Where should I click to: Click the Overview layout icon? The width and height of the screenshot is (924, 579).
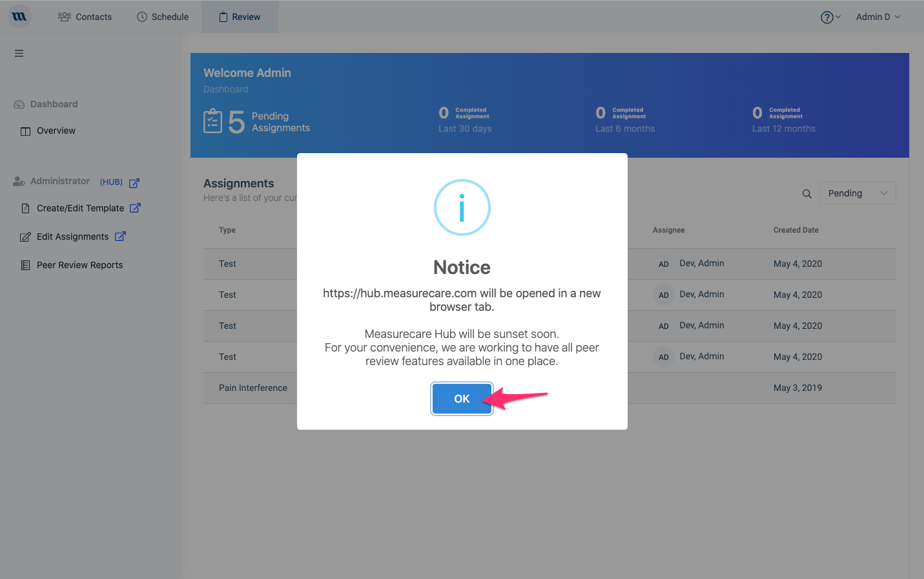[x=26, y=131]
